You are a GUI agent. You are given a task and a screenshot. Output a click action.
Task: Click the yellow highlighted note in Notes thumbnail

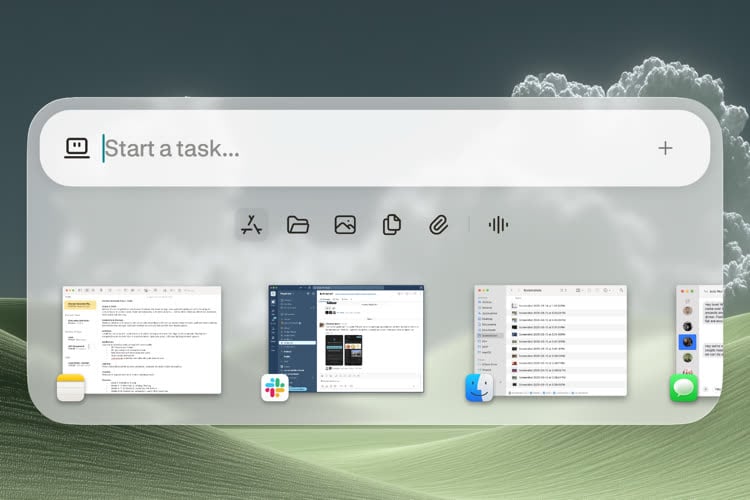click(x=80, y=303)
